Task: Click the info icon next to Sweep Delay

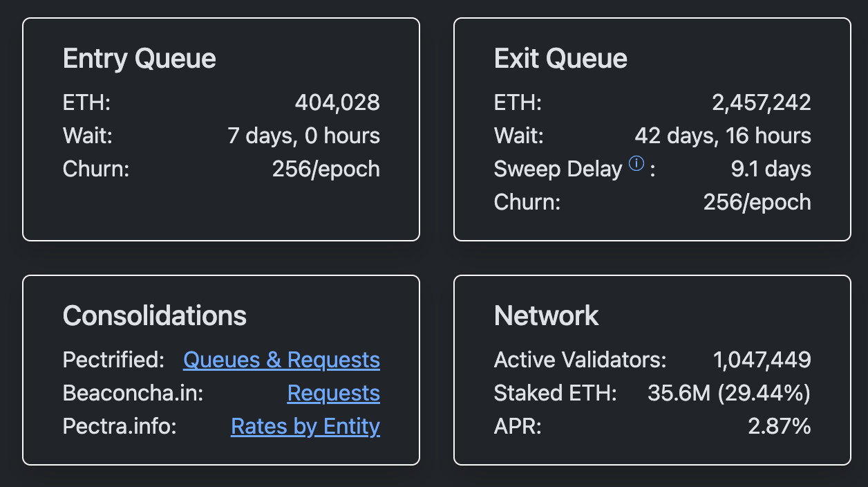Action: pos(636,164)
